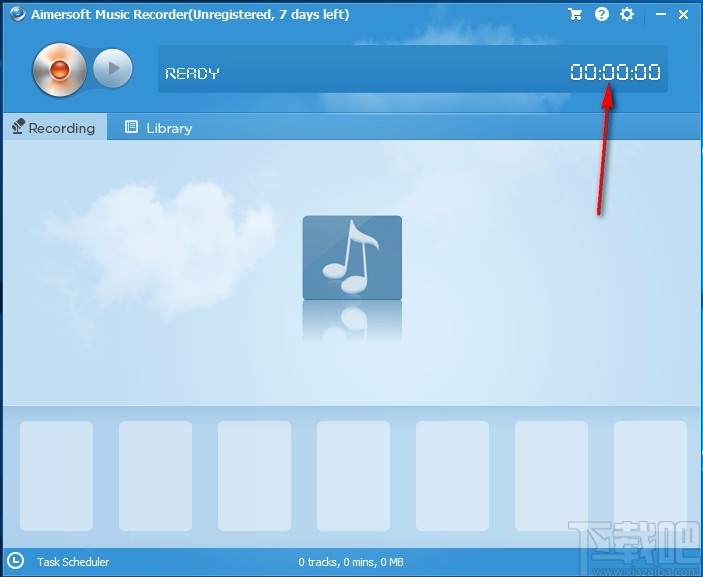Switch to the Library tab
Viewport: 703px width, 577px height.
point(158,128)
